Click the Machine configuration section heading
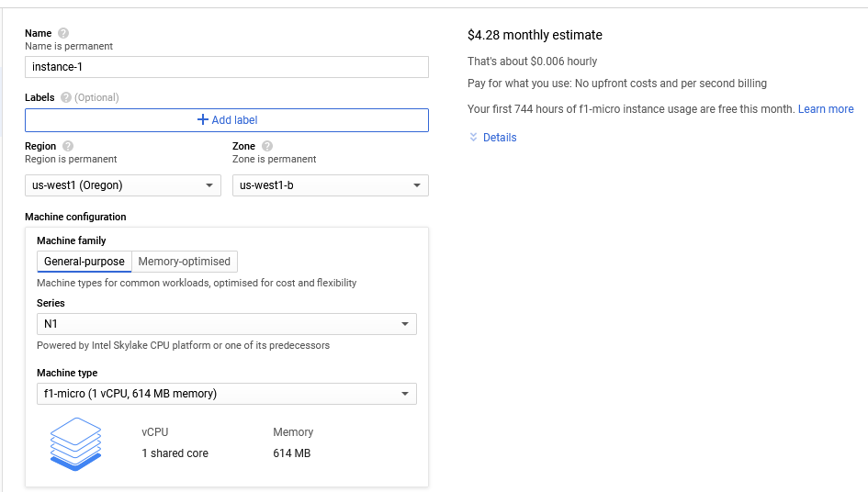The height and width of the screenshot is (492, 868). (x=75, y=217)
